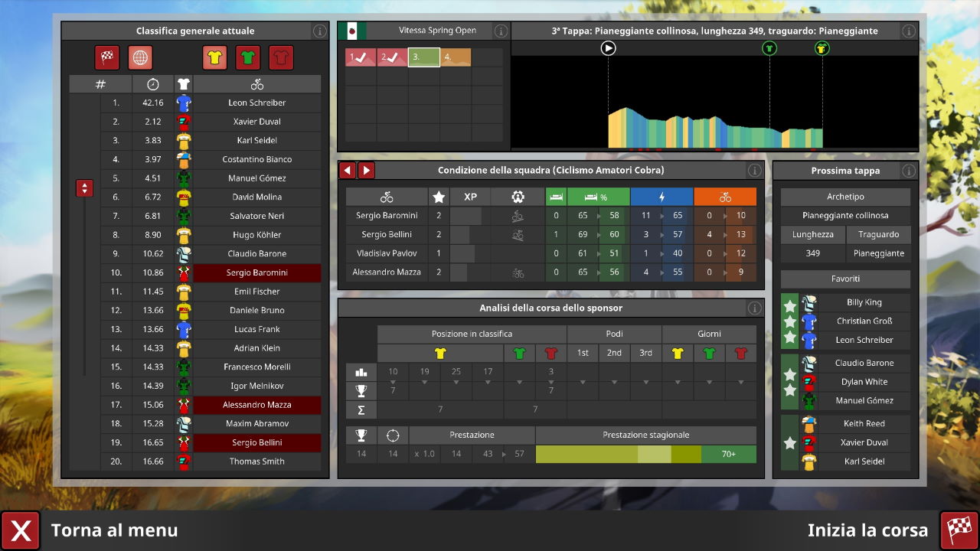
Task: Select stage 4 tab in race schedule
Action: click(x=455, y=57)
